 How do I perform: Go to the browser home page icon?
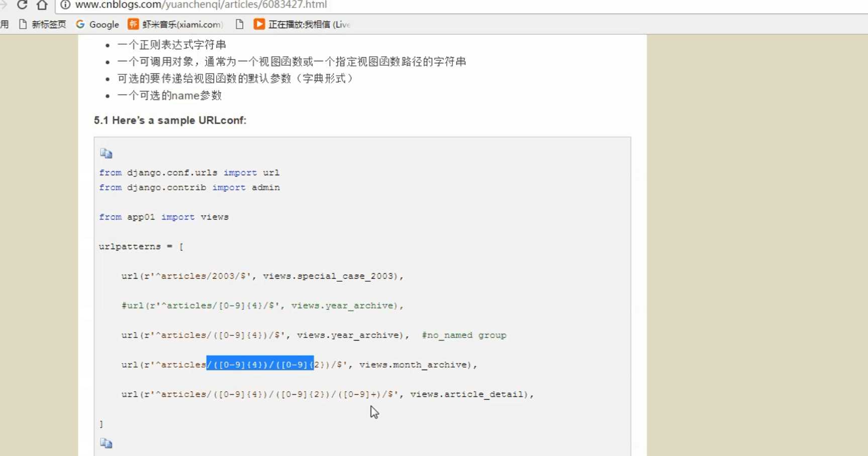tap(42, 5)
